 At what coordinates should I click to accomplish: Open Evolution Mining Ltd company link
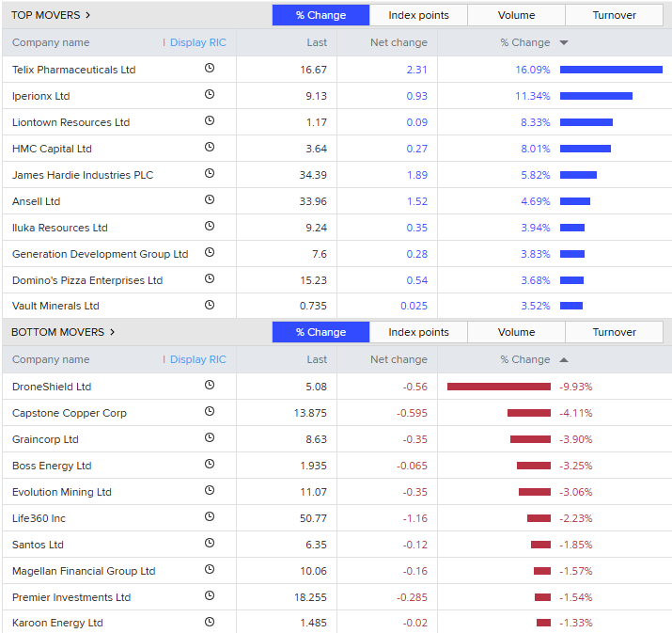click(61, 492)
